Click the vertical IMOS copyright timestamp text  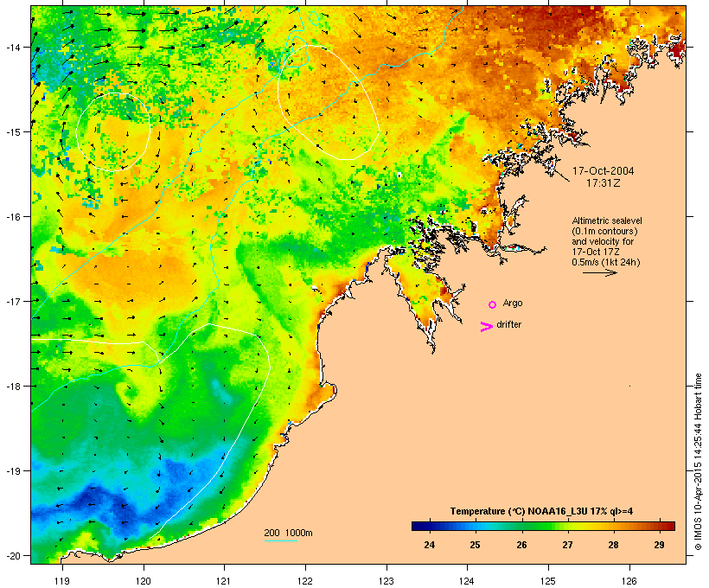pos(698,462)
